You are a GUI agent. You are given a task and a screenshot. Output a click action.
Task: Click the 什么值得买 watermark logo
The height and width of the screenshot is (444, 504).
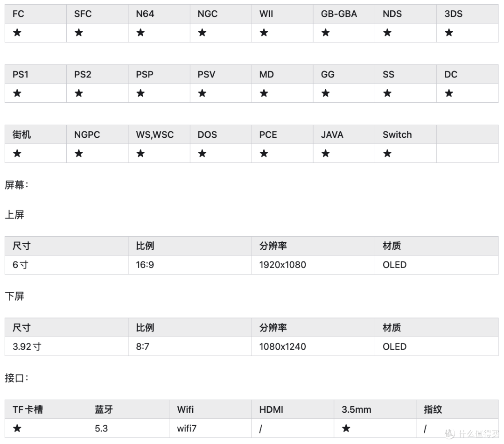click(x=471, y=434)
